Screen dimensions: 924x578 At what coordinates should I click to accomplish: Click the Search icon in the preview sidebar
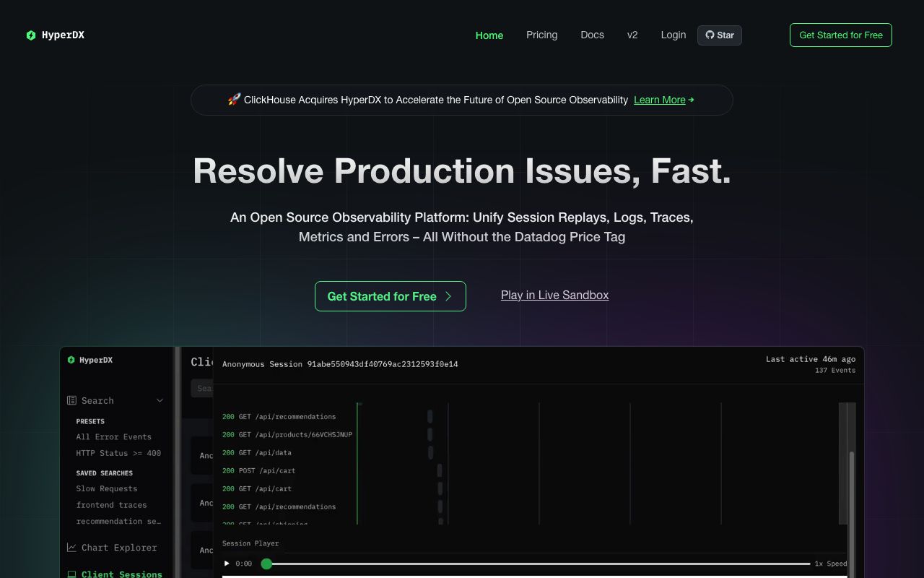[71, 400]
